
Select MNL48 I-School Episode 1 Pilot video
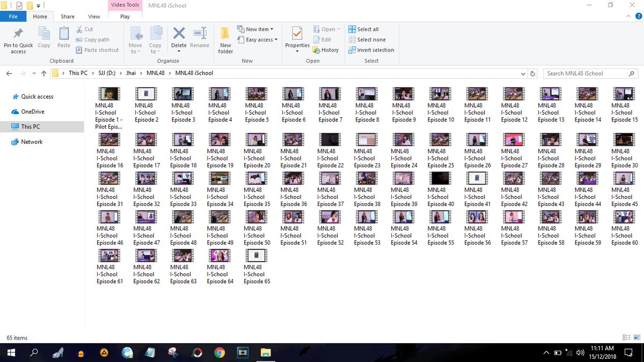109,109
